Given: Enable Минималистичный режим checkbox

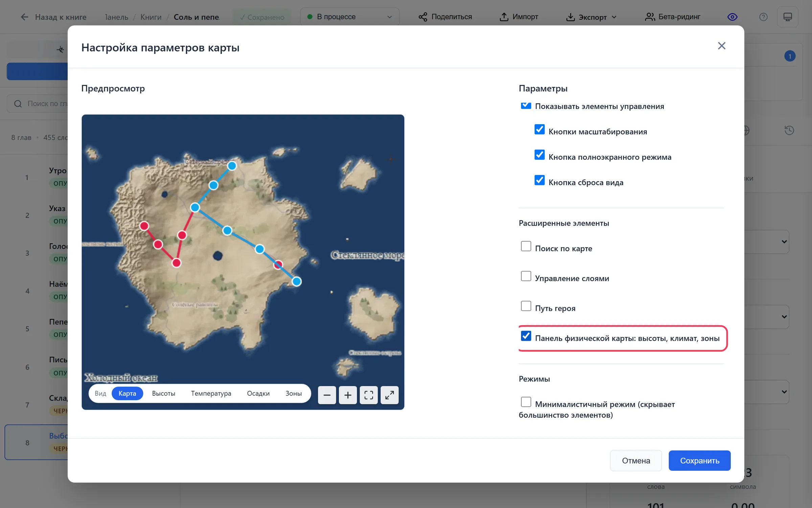Looking at the screenshot, I should [526, 402].
